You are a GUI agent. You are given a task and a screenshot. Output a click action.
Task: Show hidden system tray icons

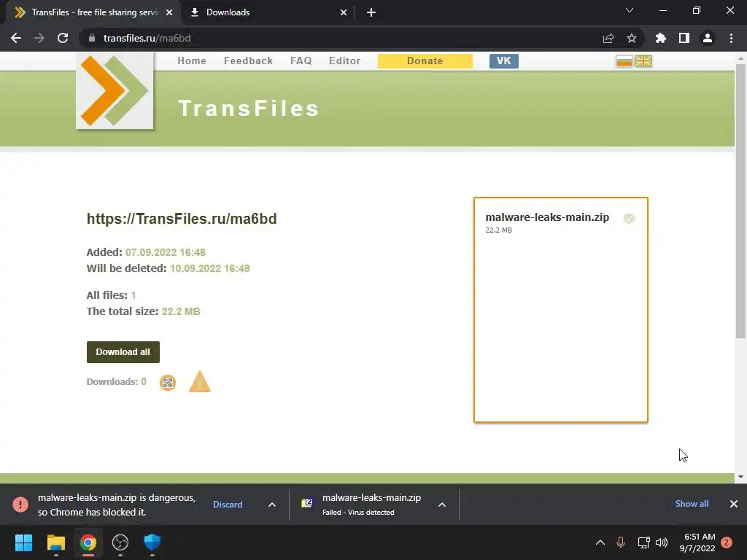[x=600, y=542]
